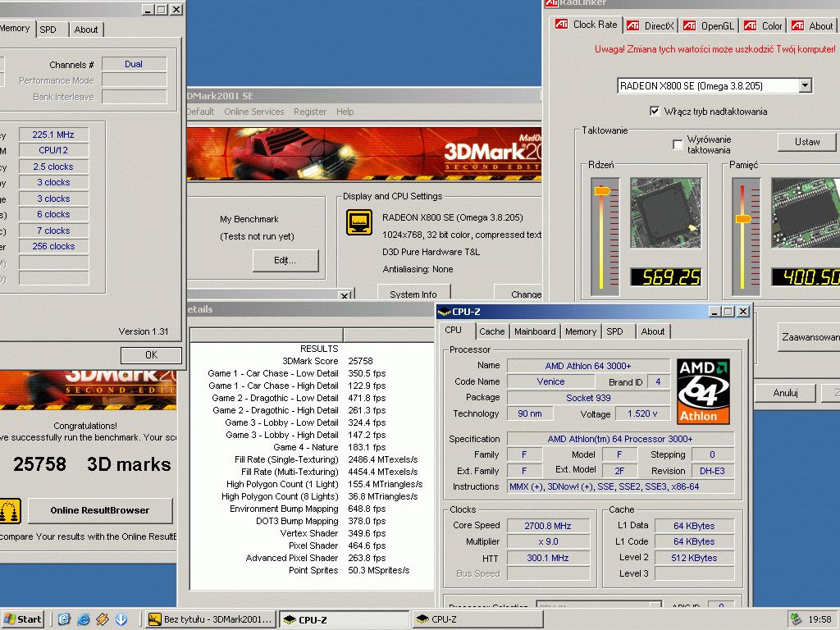Image resolution: width=840 pixels, height=630 pixels.
Task: Click the System Info button in 3DMark
Action: pos(413,293)
